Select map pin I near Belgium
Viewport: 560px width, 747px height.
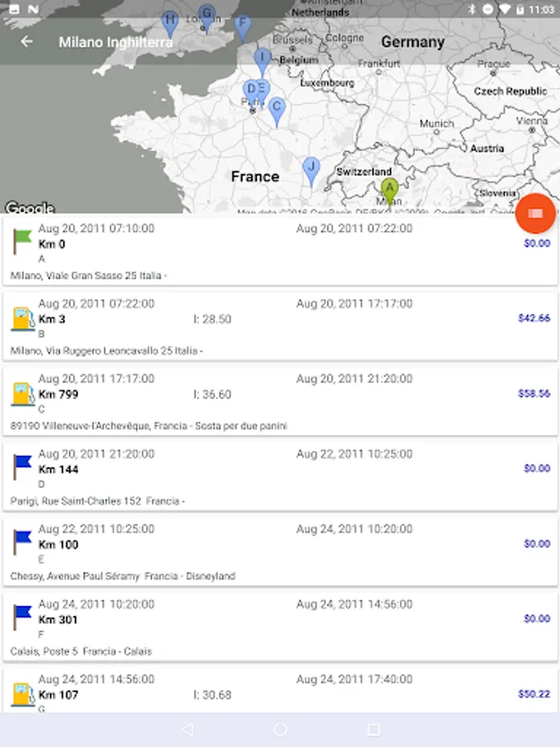click(x=262, y=63)
